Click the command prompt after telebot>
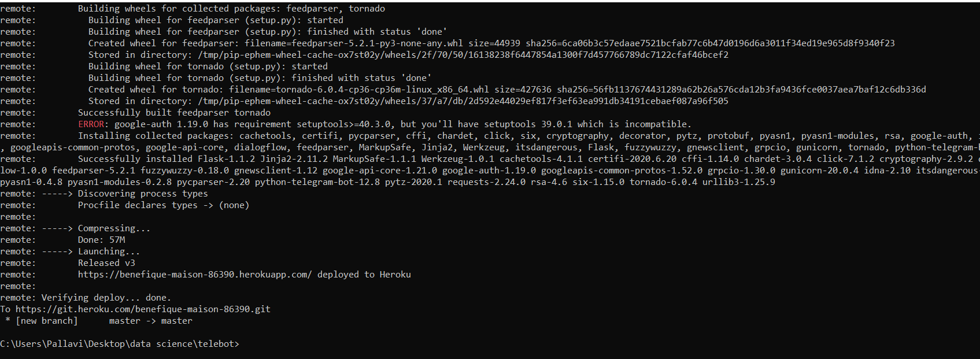980x359 pixels. pyautogui.click(x=243, y=344)
